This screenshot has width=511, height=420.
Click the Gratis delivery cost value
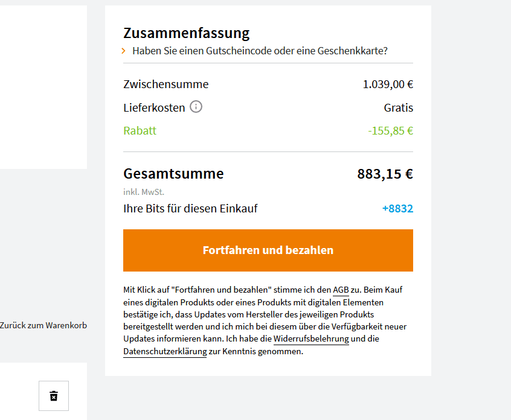[398, 108]
